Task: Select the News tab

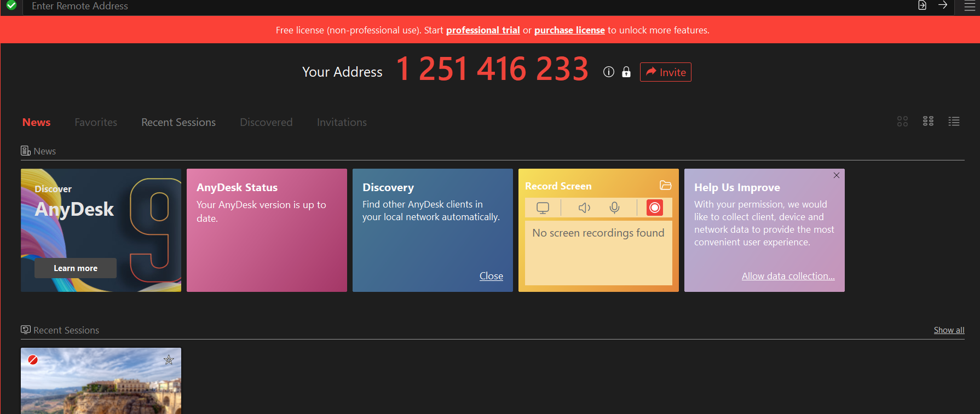Action: pyautogui.click(x=36, y=122)
